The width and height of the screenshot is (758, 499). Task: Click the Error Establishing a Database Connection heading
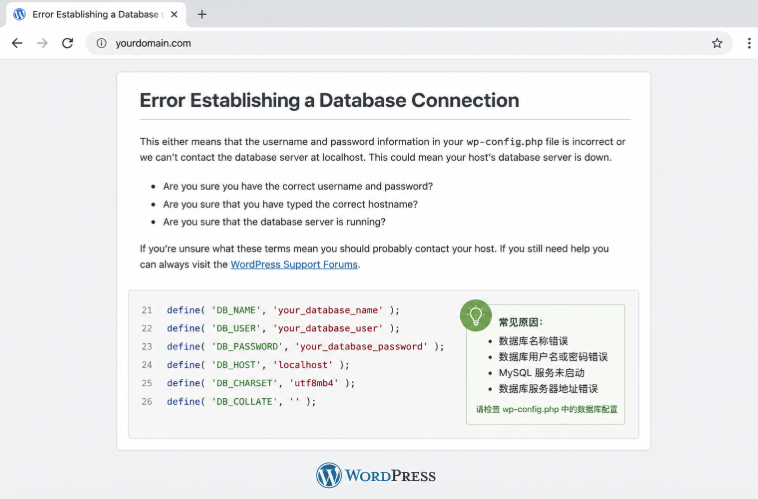pos(329,101)
